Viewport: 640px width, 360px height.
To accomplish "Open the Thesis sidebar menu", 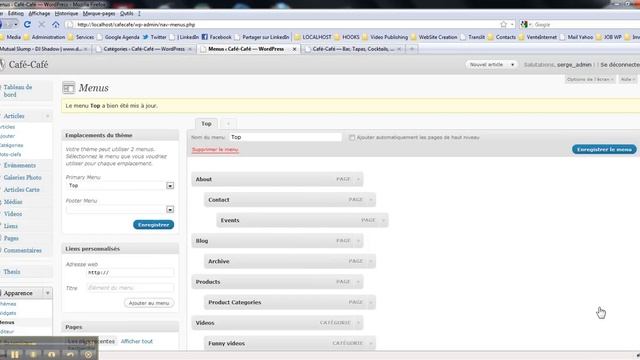I will click(x=12, y=271).
